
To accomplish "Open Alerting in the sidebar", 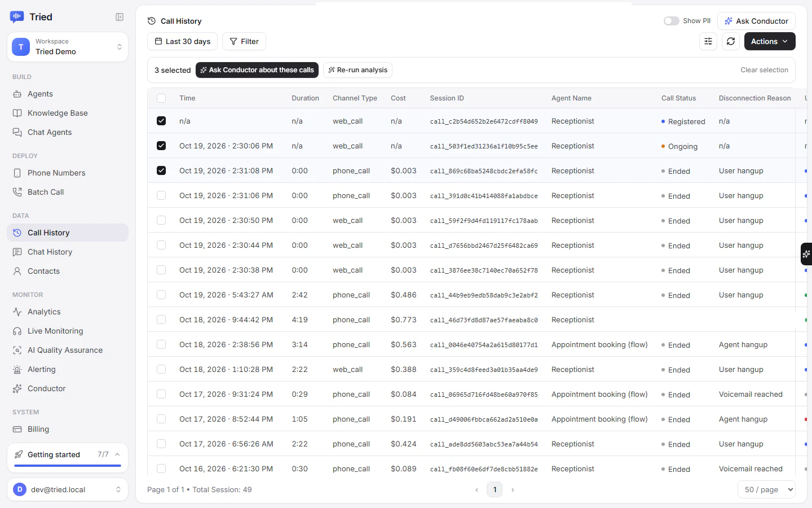I will (68, 369).
